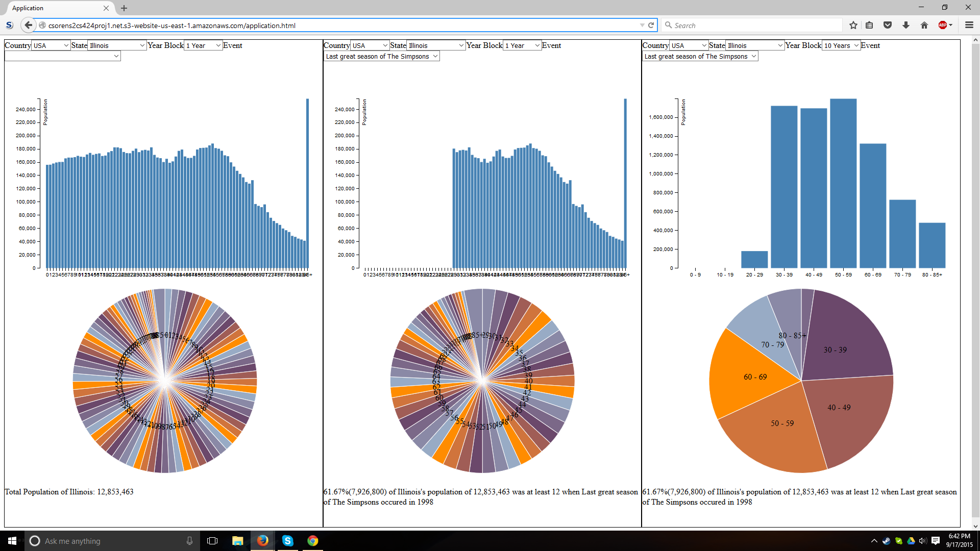Click the Adblock Plus ABP icon
Image resolution: width=980 pixels, height=551 pixels.
tap(943, 25)
